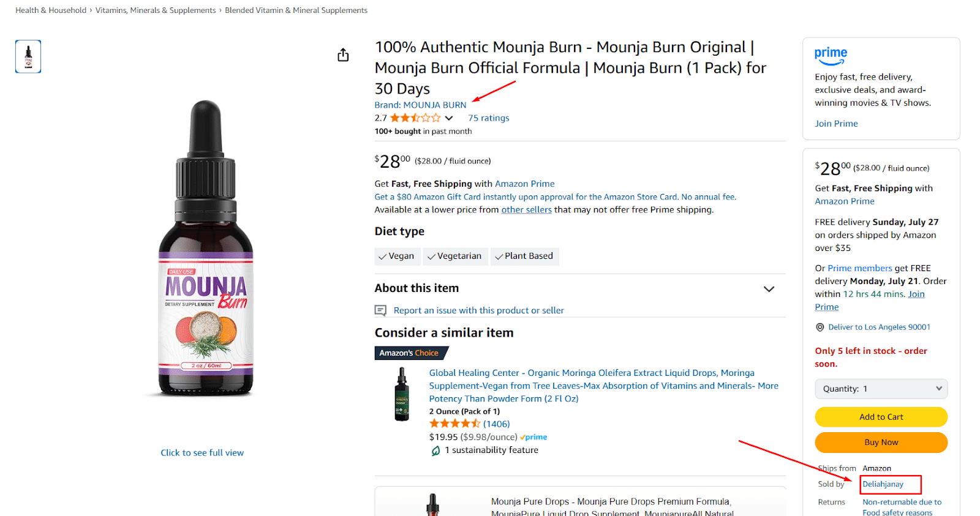This screenshot has width=980, height=516.
Task: Click '1 sustainability feature' text
Action: coord(491,451)
